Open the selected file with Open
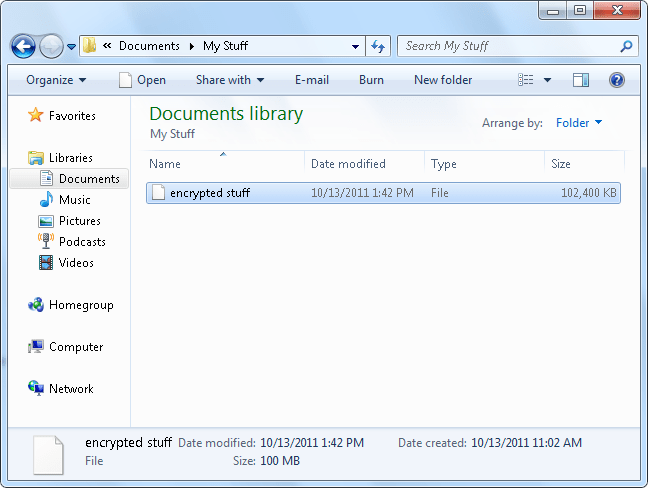The height and width of the screenshot is (488, 648). click(x=143, y=80)
